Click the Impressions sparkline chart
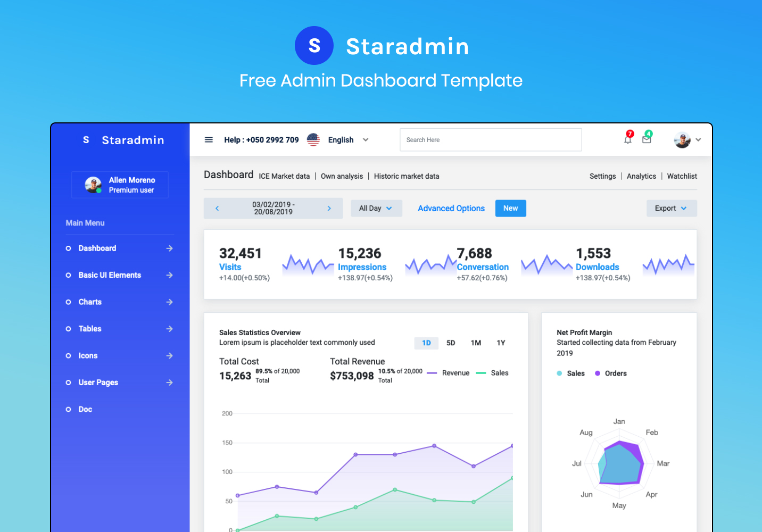 [430, 264]
